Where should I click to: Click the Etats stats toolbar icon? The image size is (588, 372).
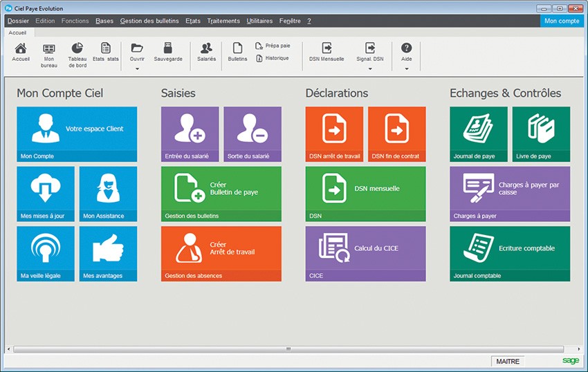click(x=106, y=48)
